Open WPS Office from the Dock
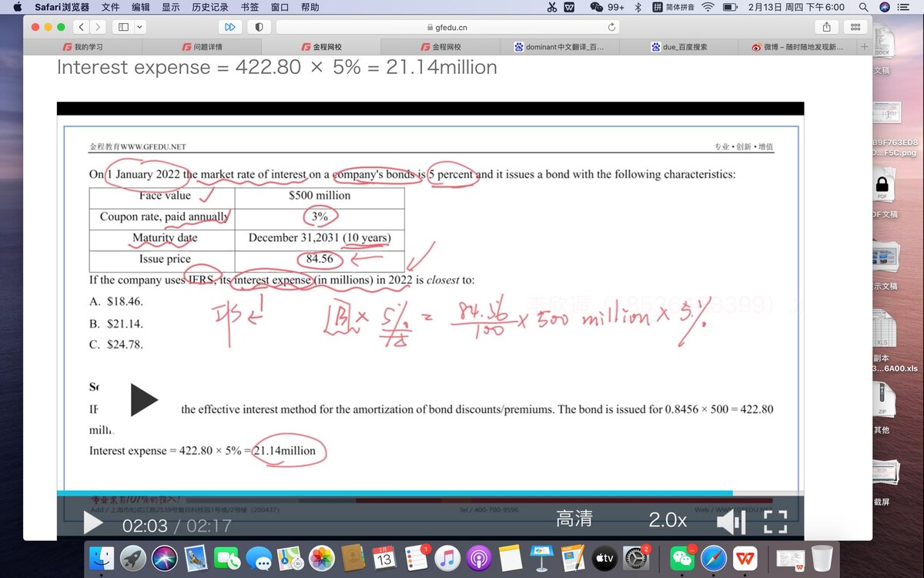 coord(745,558)
